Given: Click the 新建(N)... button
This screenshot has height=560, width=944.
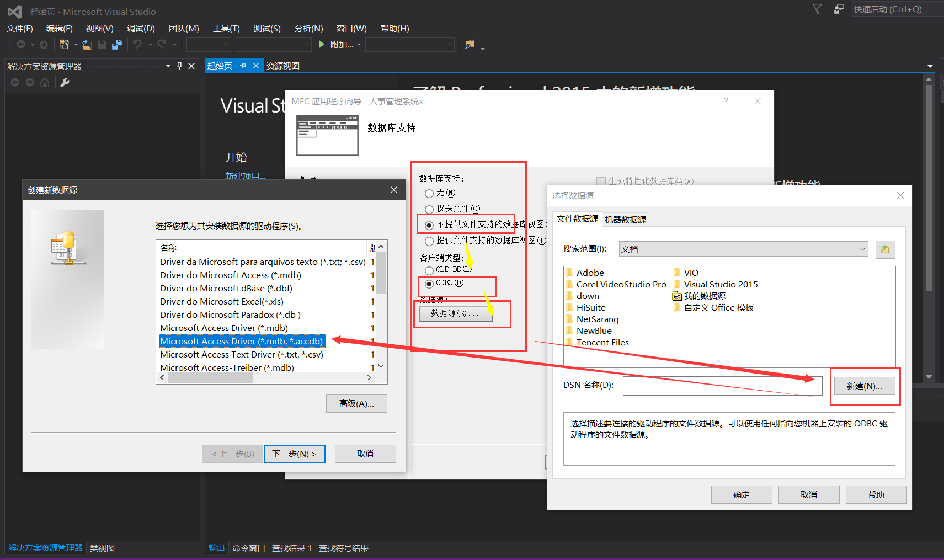Looking at the screenshot, I should tap(864, 386).
